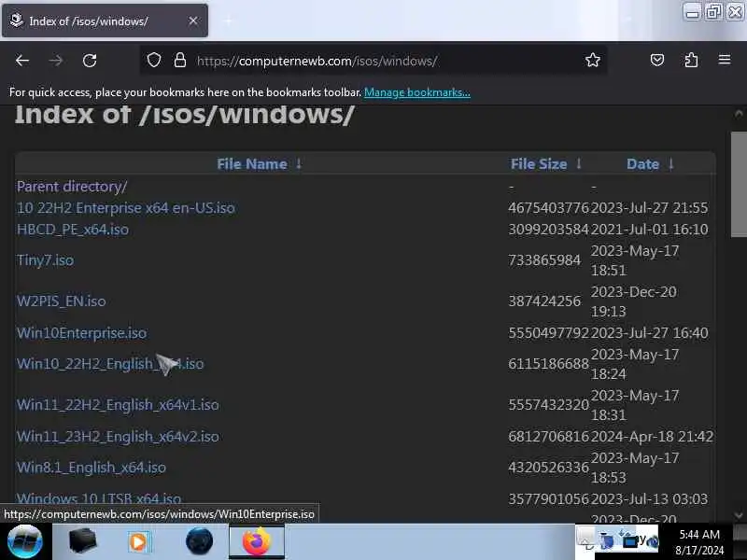Open the Extensions puzzle icon

pos(691,60)
